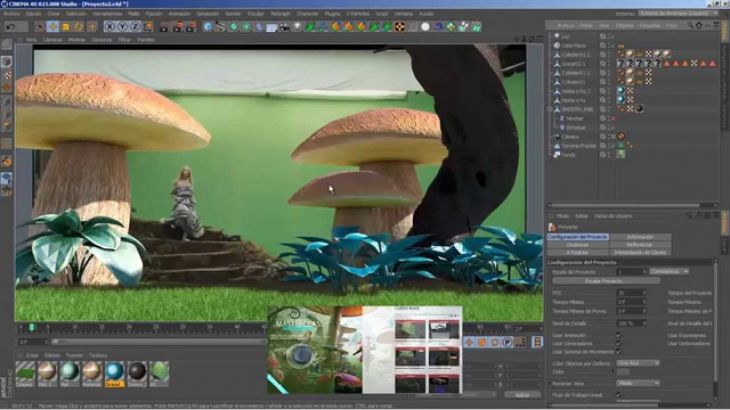Click the Floor grid icon in toolbar
The width and height of the screenshot is (730, 410).
272,27
